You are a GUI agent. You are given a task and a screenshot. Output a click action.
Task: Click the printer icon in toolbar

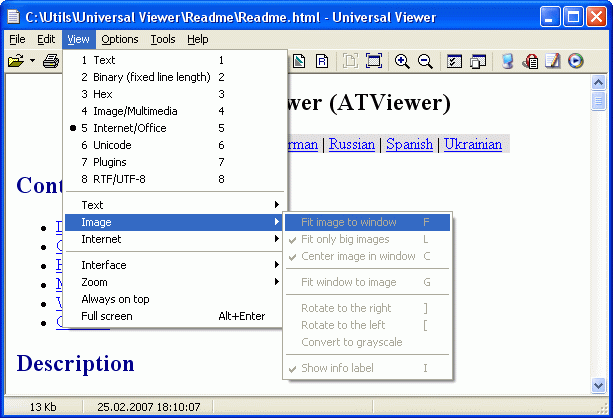(51, 61)
